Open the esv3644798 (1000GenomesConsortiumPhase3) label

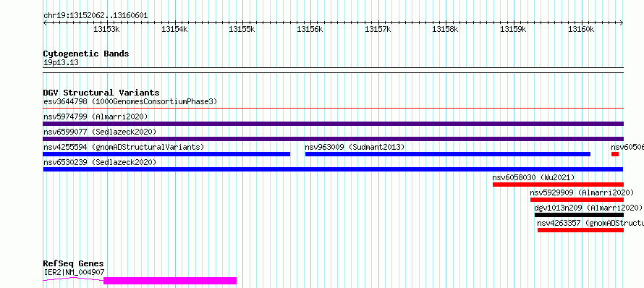(x=130, y=101)
